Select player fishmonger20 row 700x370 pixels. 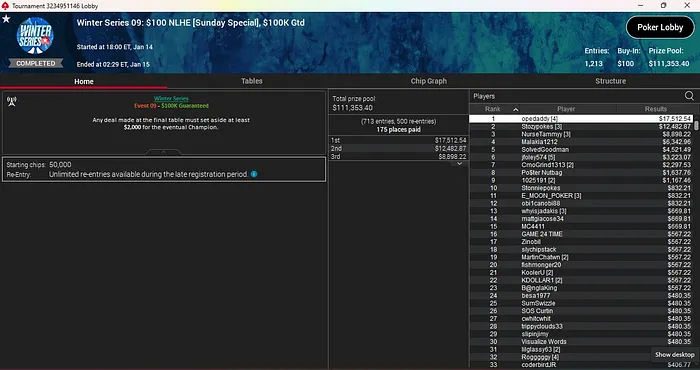tap(581, 265)
